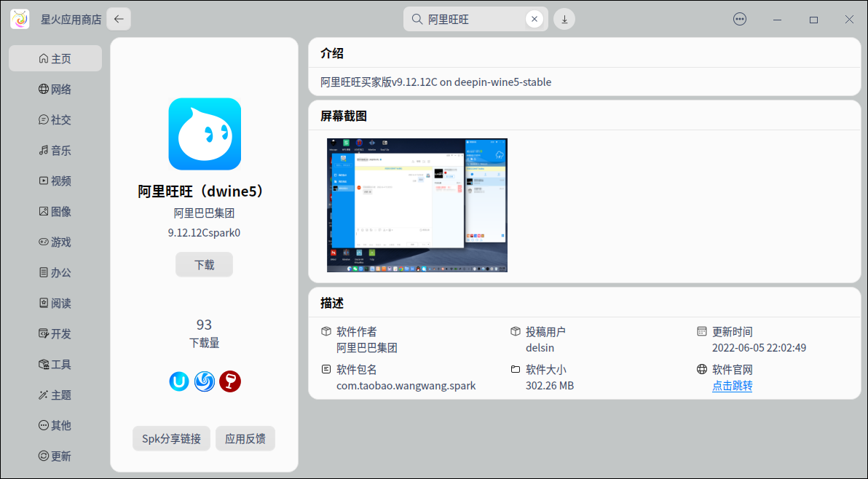Open the app screenshot thumbnail
Image resolution: width=868 pixels, height=479 pixels.
[x=417, y=205]
